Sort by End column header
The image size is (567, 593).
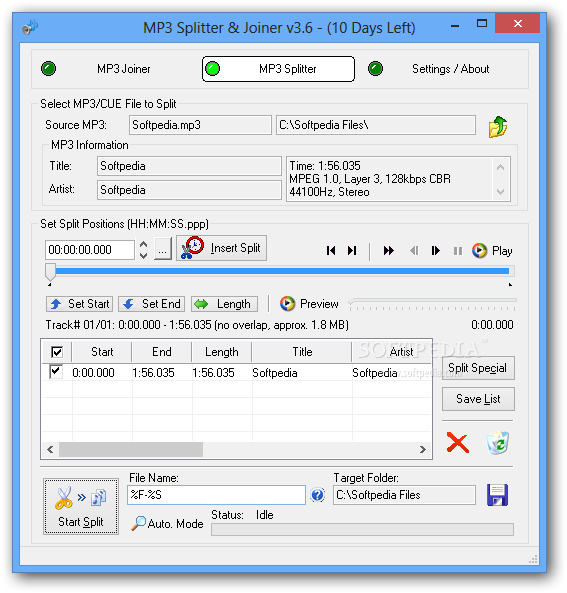[x=162, y=352]
